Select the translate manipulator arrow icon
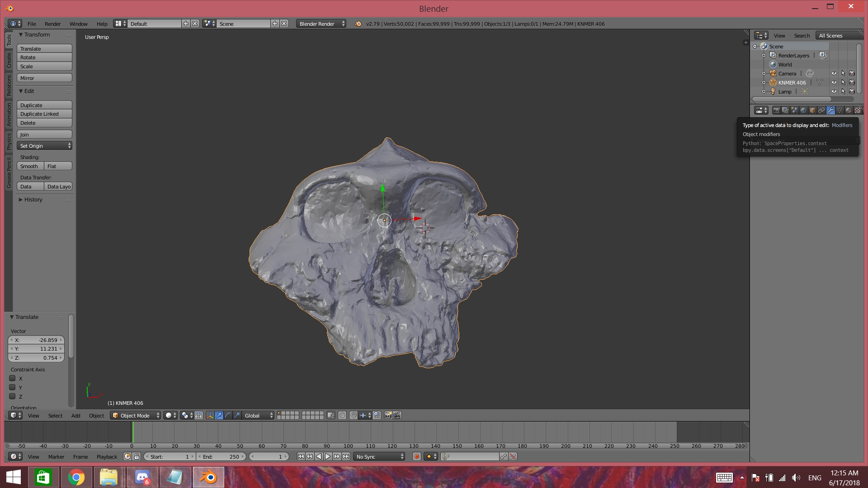This screenshot has height=488, width=868. [x=219, y=415]
